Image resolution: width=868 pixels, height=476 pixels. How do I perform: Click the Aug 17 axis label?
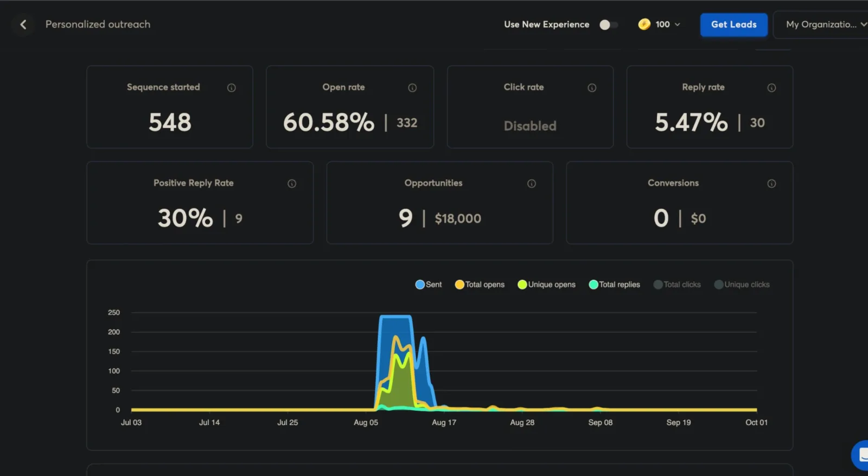pyautogui.click(x=444, y=422)
